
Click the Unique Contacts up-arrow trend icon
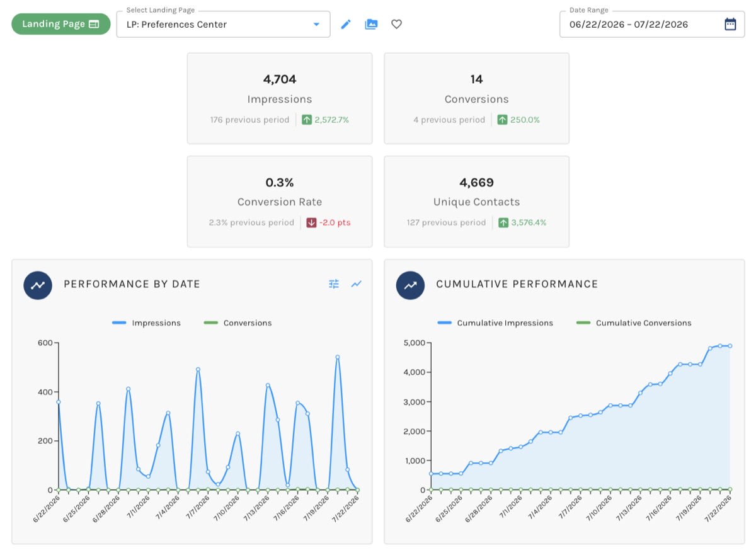coord(503,222)
